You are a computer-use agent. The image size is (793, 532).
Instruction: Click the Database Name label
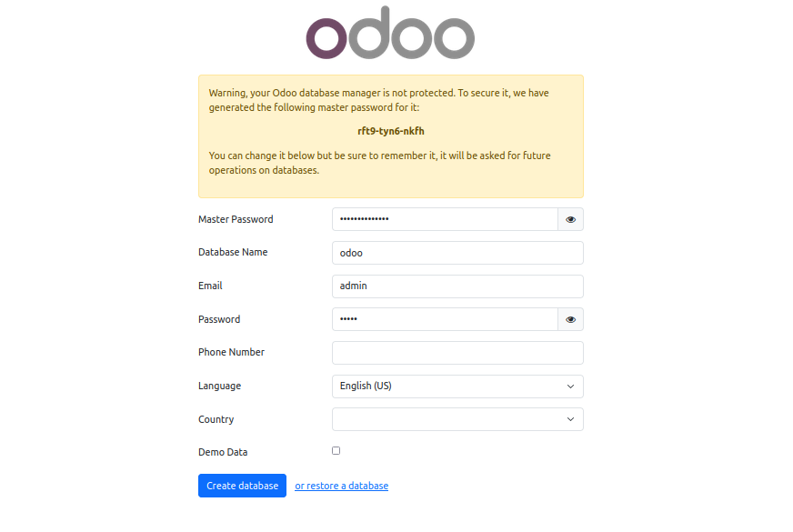point(233,252)
